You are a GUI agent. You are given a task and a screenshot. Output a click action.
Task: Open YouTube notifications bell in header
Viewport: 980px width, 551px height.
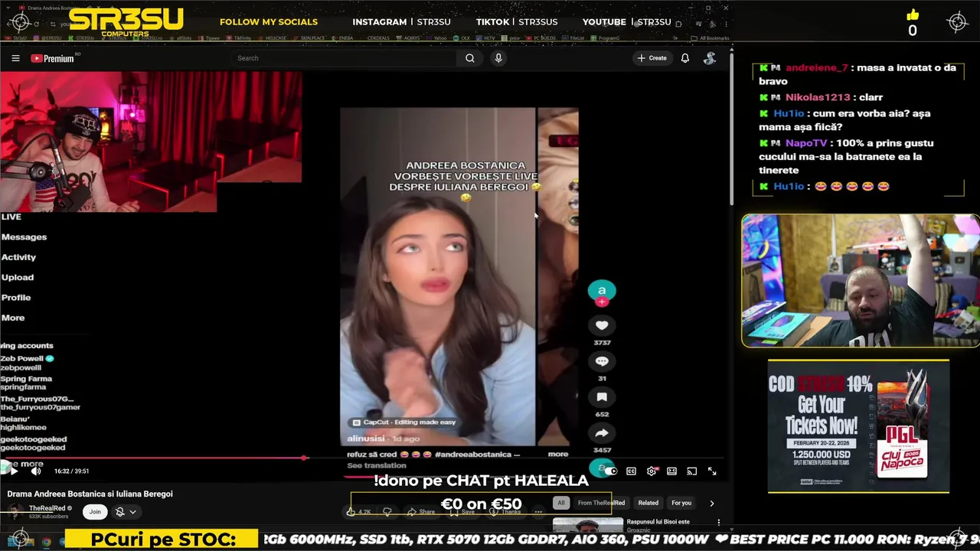pos(685,58)
